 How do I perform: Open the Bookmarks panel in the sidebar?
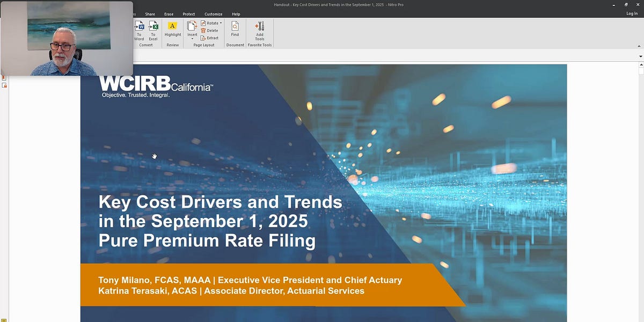(x=4, y=77)
